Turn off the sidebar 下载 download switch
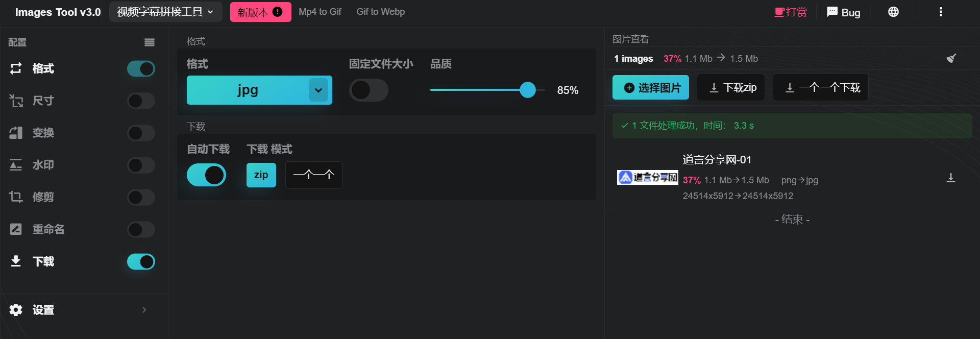 (x=141, y=261)
